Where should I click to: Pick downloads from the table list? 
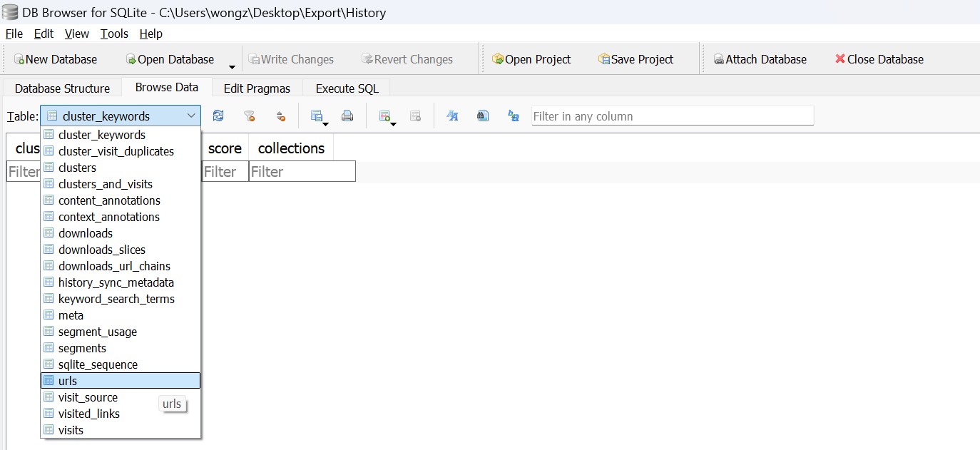point(85,233)
